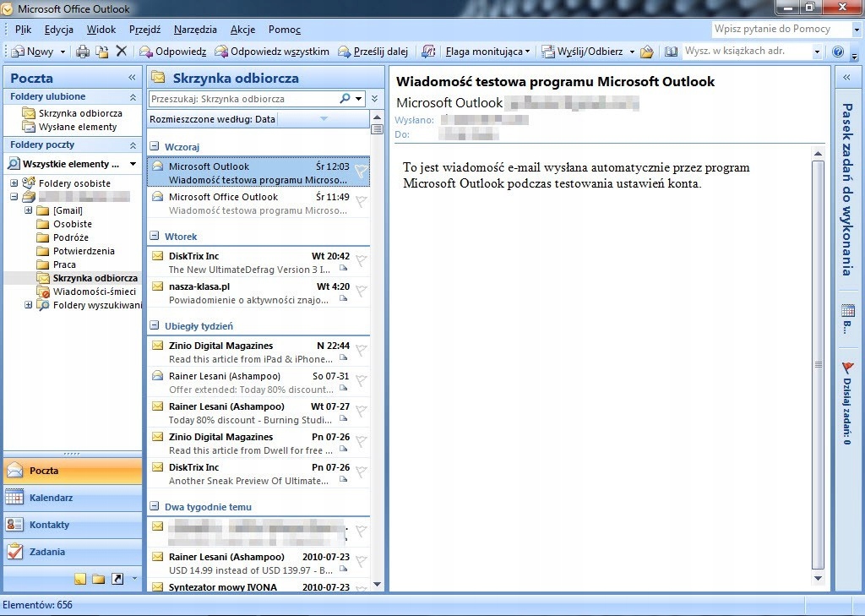Expand the Foldery osobiste tree node
865x616 pixels.
(x=14, y=183)
